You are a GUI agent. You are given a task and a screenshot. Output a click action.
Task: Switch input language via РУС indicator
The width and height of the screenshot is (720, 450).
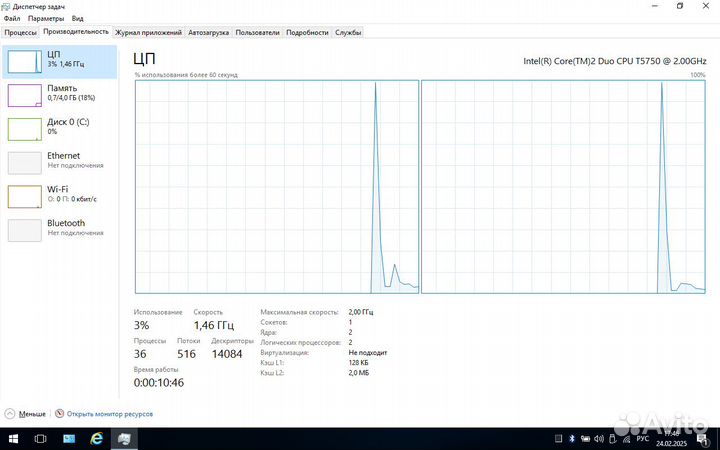click(642, 439)
